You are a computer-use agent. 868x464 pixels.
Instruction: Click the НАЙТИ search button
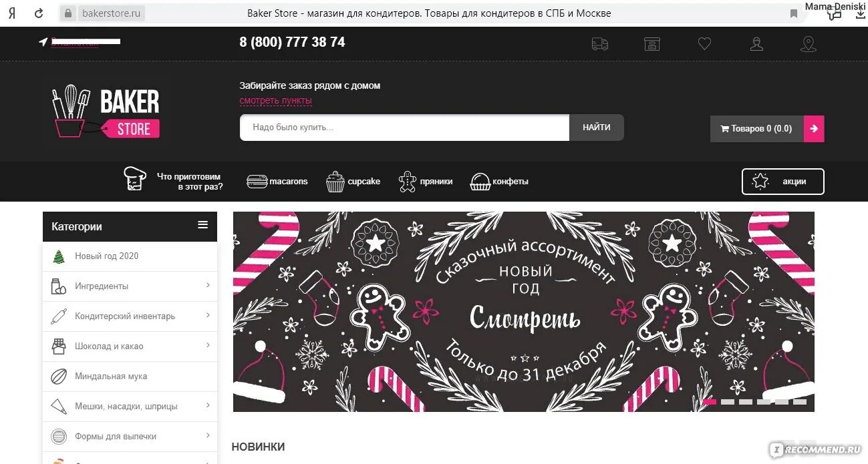point(597,128)
